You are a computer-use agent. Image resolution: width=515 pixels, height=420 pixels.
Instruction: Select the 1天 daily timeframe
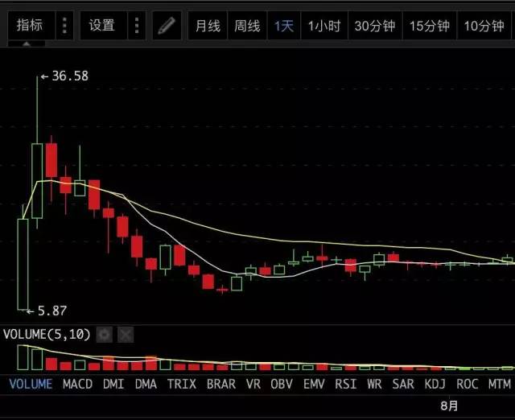(284, 26)
